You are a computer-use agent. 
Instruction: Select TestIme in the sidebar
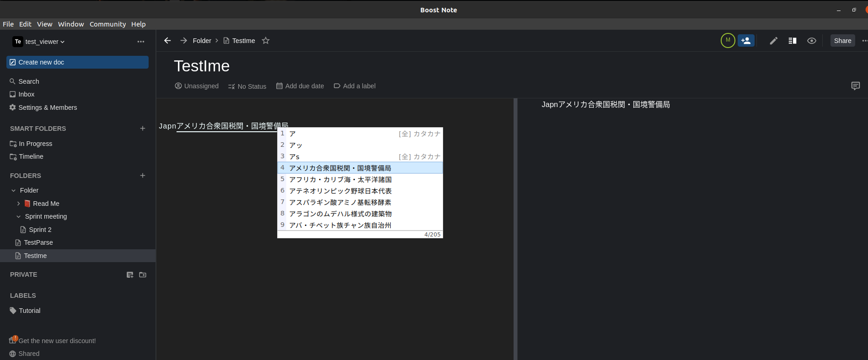[x=78, y=256]
